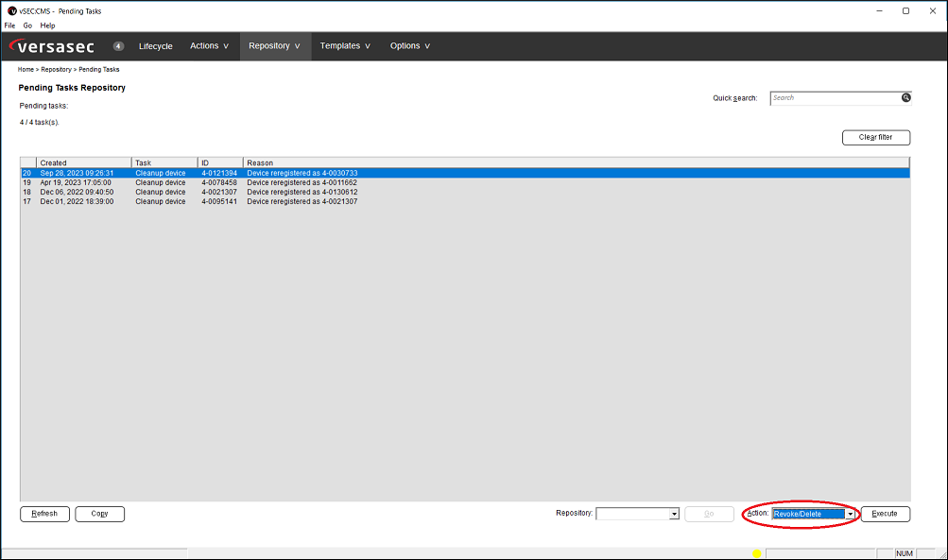Screen dimensions: 948x560
Task: Open the Lifecycle page
Action: pyautogui.click(x=155, y=46)
